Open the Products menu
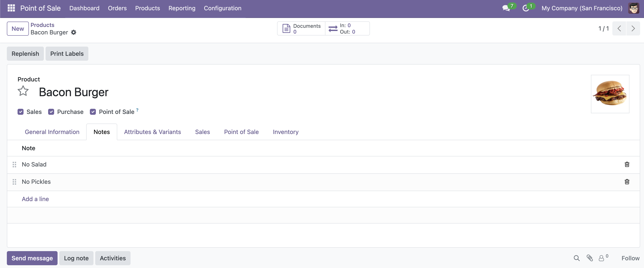 click(147, 8)
